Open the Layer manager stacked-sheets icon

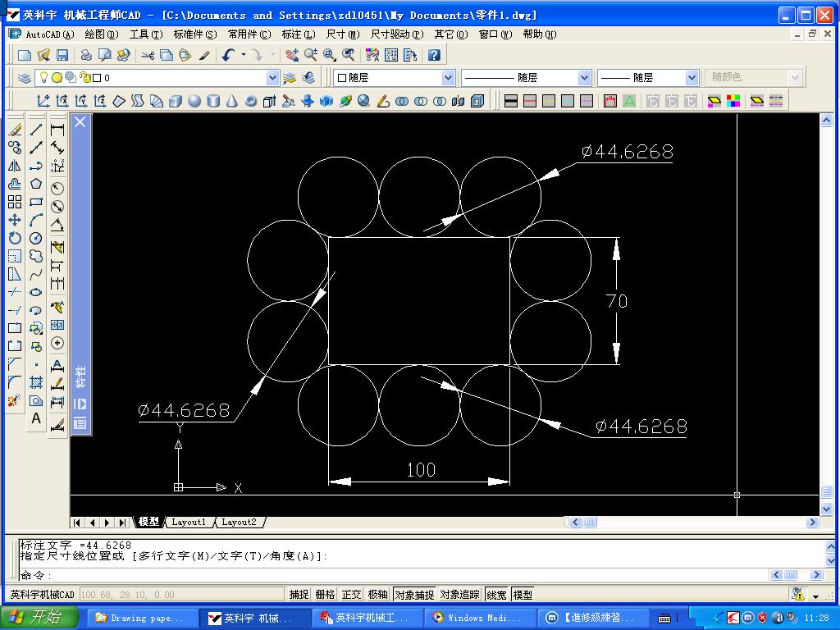pos(24,78)
